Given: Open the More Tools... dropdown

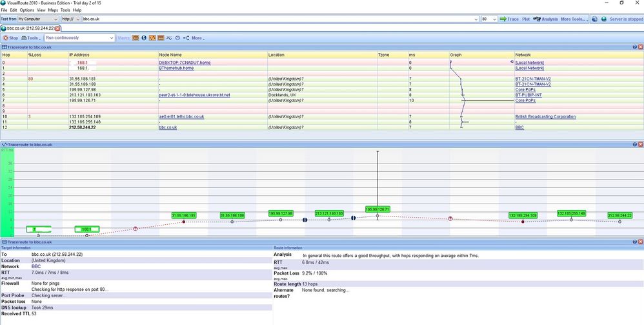Looking at the screenshot, I should click(574, 19).
